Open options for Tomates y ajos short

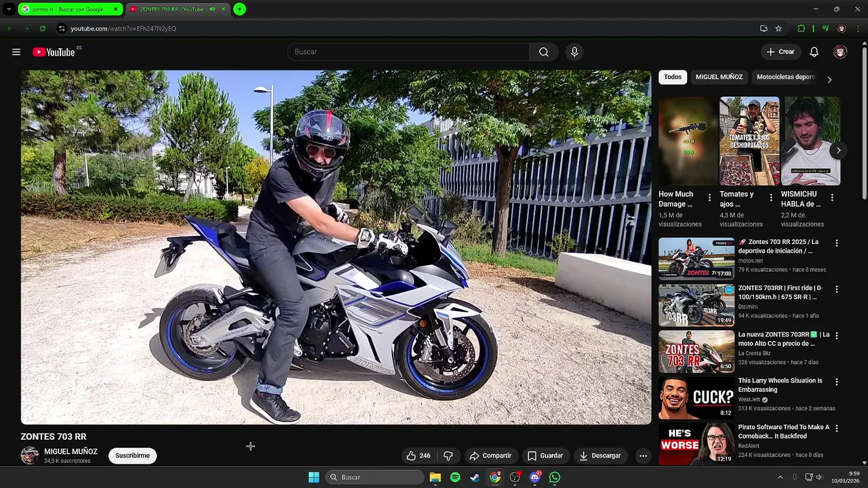pyautogui.click(x=770, y=197)
